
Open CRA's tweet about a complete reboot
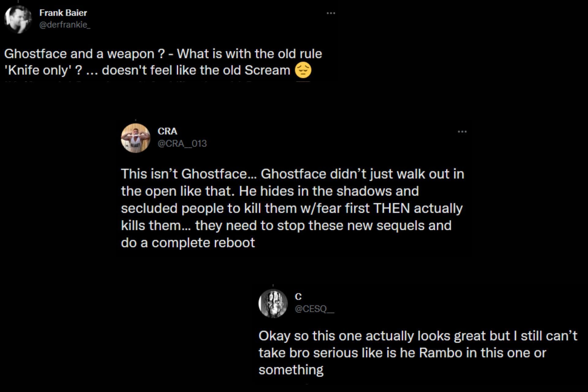[x=292, y=208]
